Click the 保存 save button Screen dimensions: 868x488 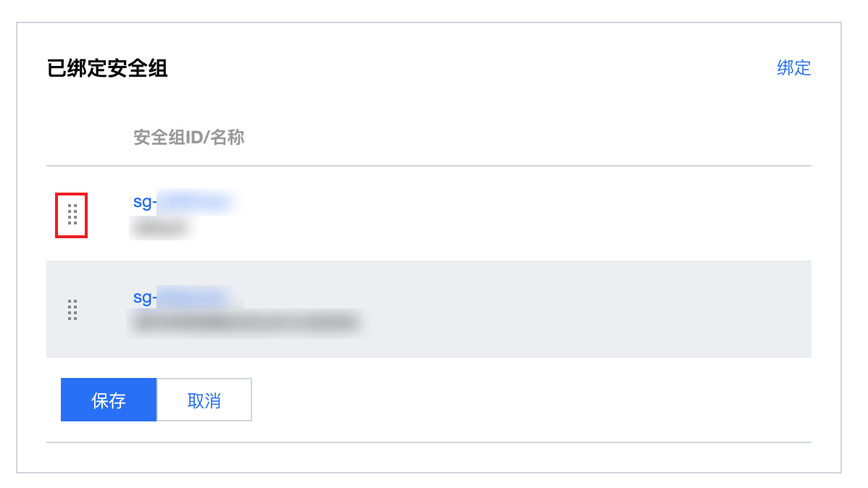(109, 400)
